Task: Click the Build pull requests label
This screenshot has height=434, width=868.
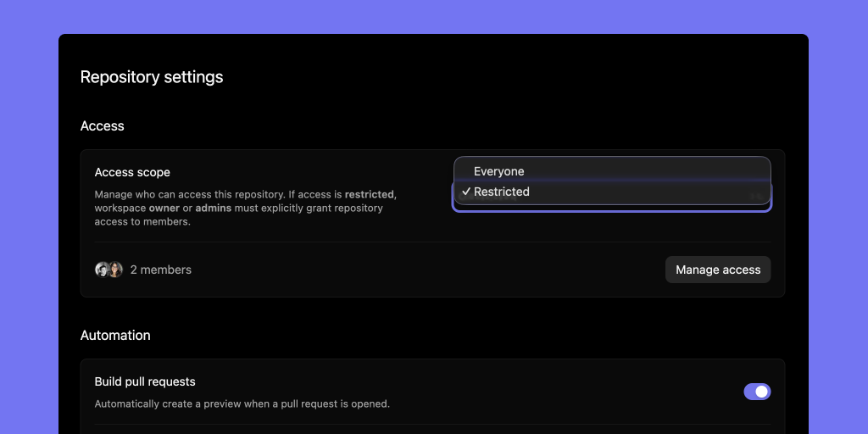Action: 145,382
